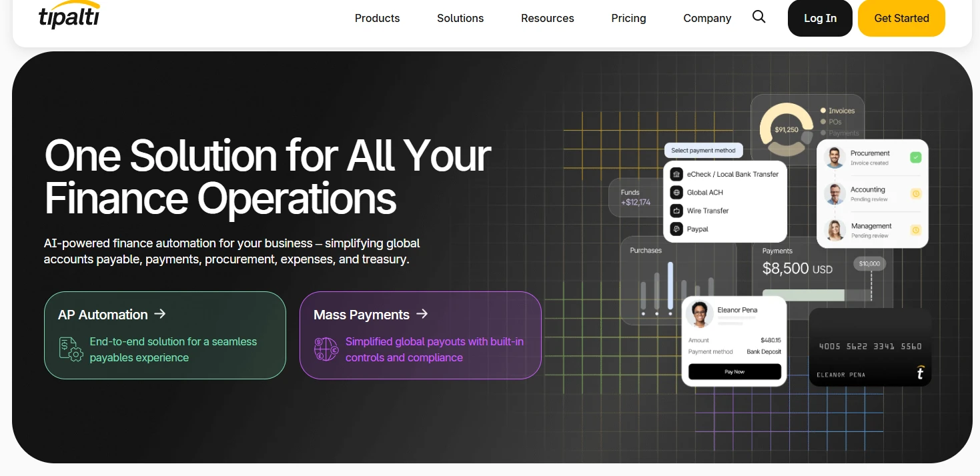Click the One Solution headline
980x476 pixels.
point(268,177)
